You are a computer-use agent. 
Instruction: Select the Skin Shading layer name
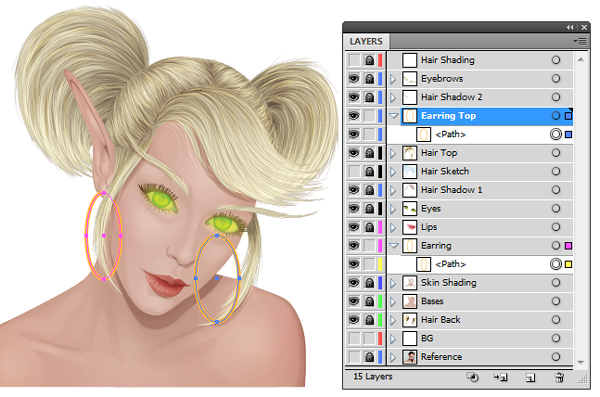click(448, 283)
